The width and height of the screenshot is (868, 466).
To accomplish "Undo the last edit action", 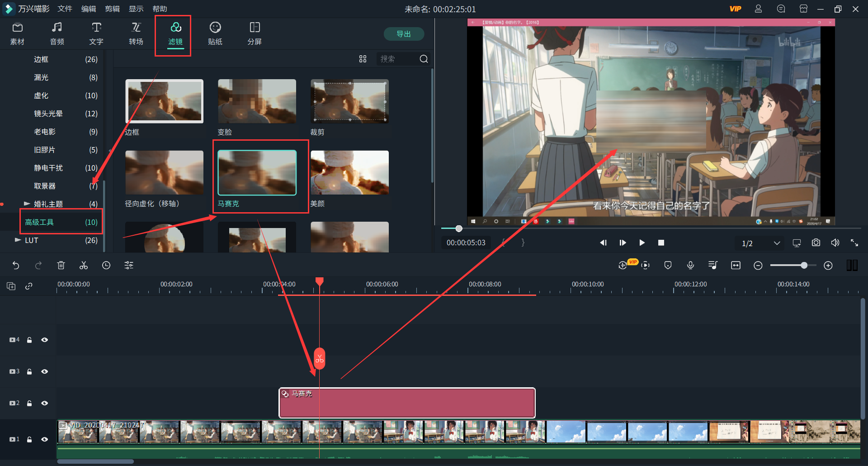I will 16,266.
